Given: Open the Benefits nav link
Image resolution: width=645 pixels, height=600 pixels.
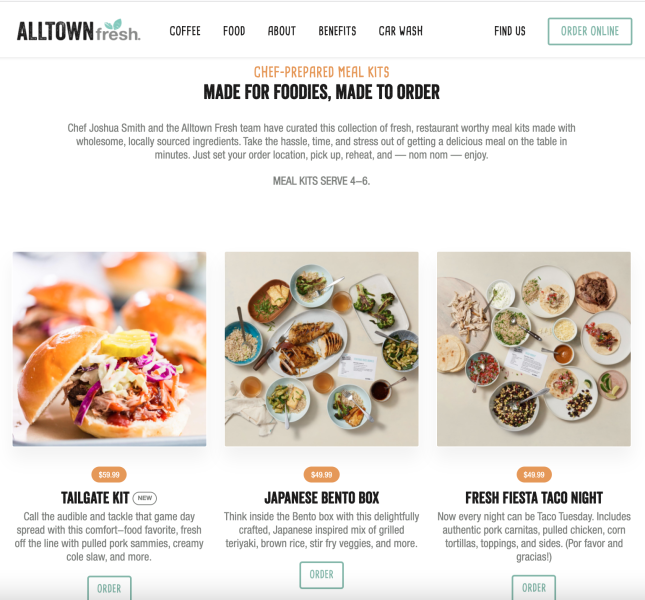Looking at the screenshot, I should coord(337,31).
